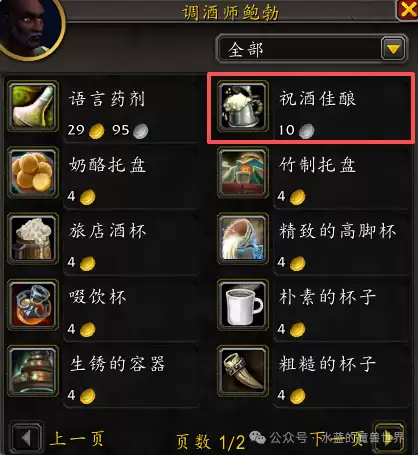Close the merchant window
Screen dimensions: 418x455
[407, 10]
